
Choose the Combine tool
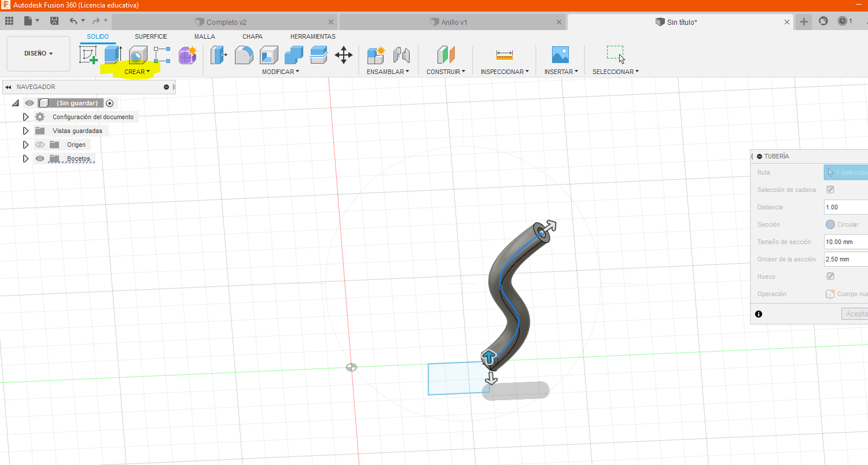pyautogui.click(x=294, y=55)
